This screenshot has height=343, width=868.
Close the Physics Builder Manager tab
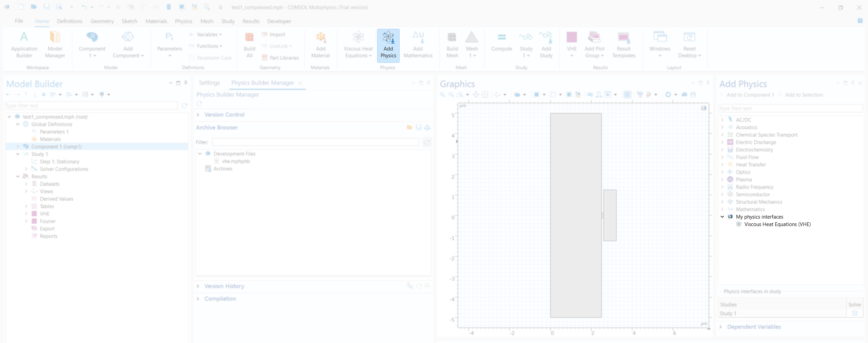pyautogui.click(x=300, y=83)
